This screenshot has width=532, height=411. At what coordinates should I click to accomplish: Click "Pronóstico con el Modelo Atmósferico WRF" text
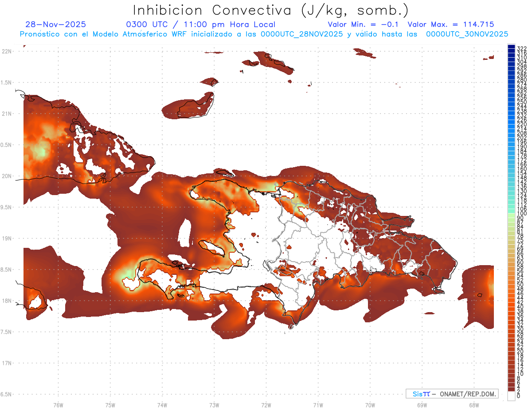pyautogui.click(x=102, y=34)
